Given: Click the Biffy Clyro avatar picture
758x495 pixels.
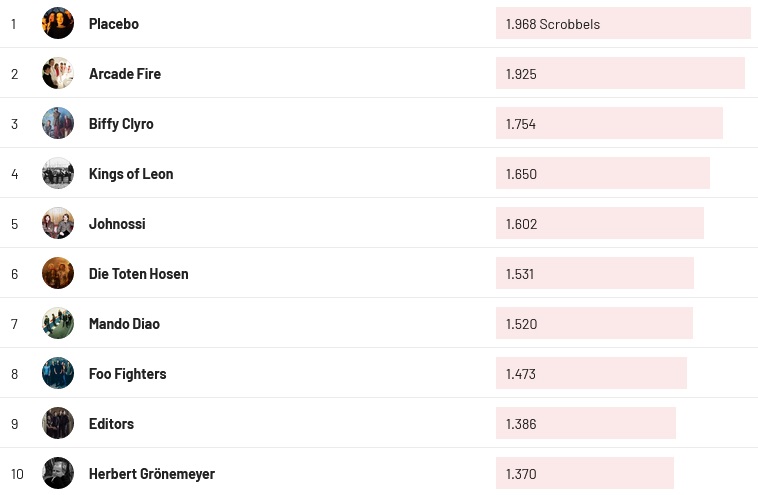Looking at the screenshot, I should coord(58,123).
